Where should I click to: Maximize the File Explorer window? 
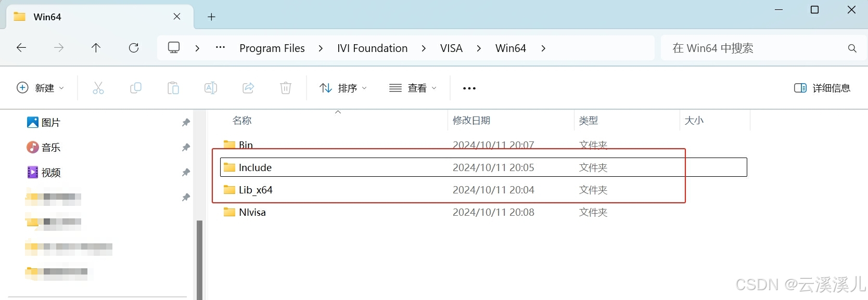coord(815,10)
